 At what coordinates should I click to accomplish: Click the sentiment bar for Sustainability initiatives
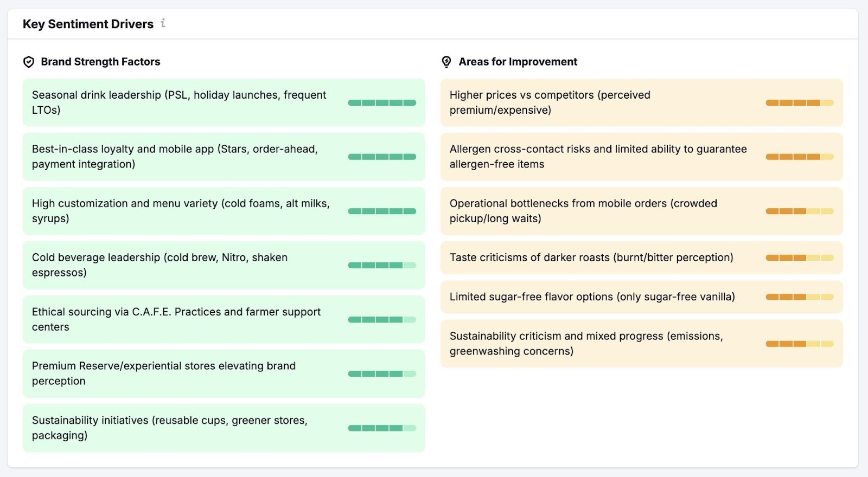click(382, 427)
